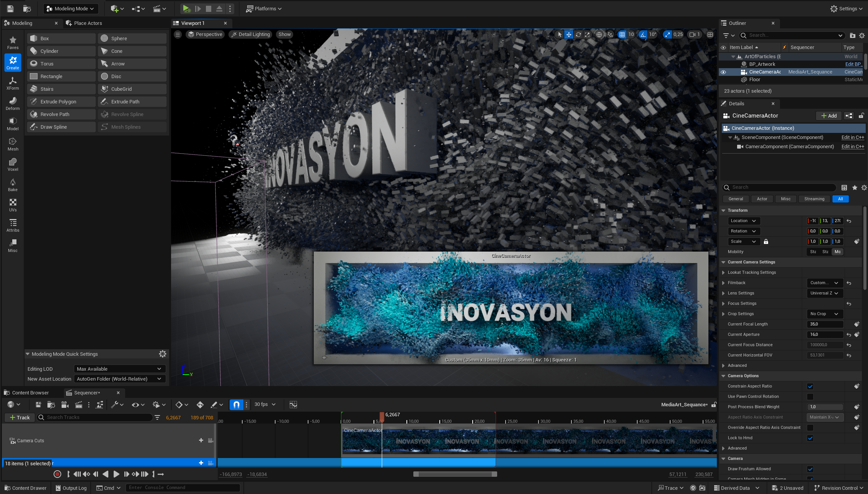Image resolution: width=868 pixels, height=494 pixels.
Task: Create a Torus primitive
Action: pos(61,64)
